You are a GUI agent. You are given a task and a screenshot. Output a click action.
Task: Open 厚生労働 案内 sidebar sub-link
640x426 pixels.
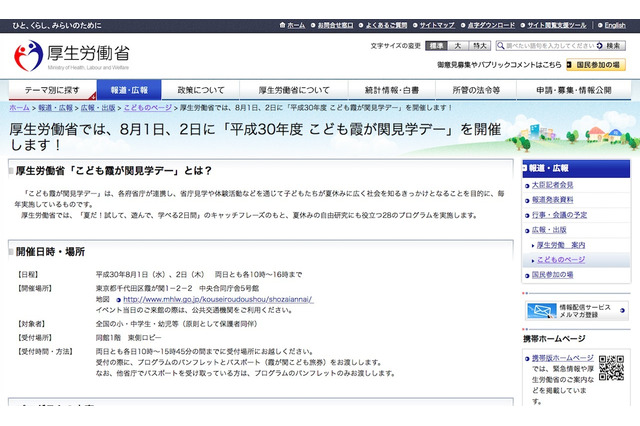pyautogui.click(x=561, y=245)
